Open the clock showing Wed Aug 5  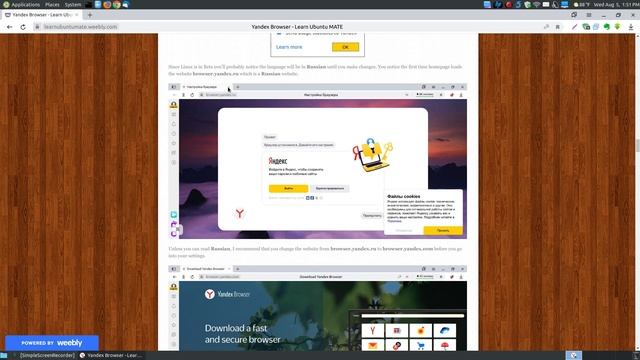pos(616,4)
